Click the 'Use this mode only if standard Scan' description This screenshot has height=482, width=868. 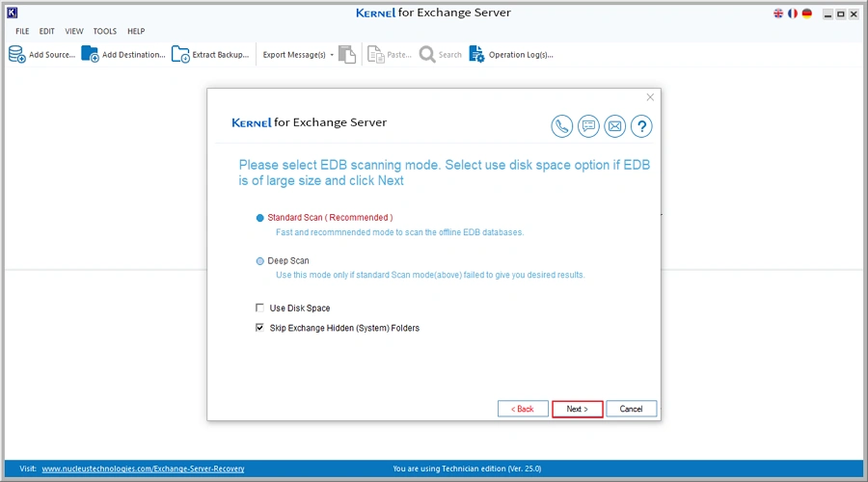coord(430,275)
